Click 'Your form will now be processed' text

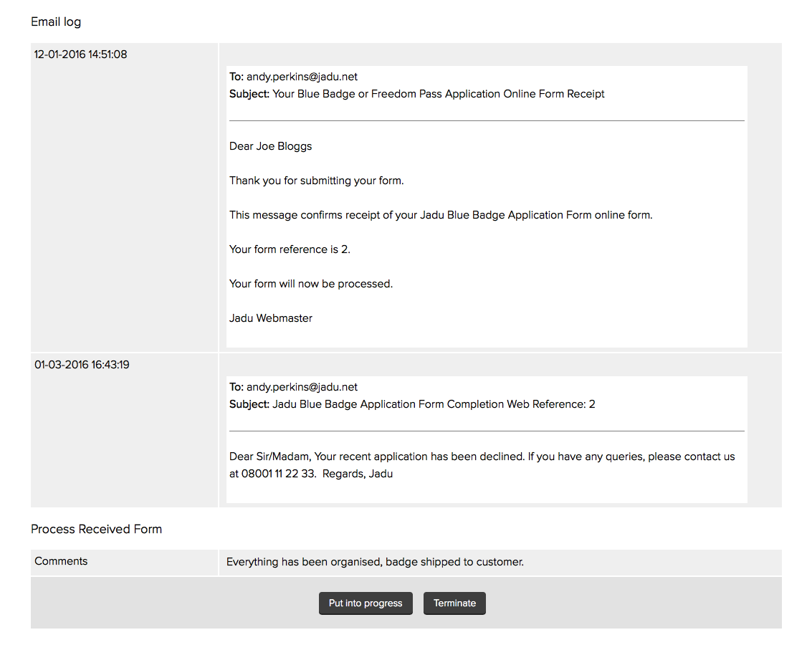coord(311,284)
